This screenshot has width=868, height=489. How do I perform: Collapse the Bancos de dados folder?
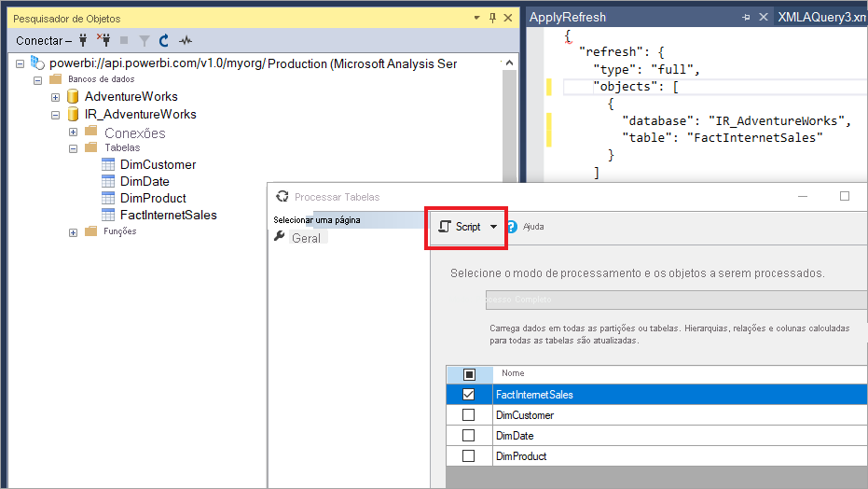tap(37, 80)
